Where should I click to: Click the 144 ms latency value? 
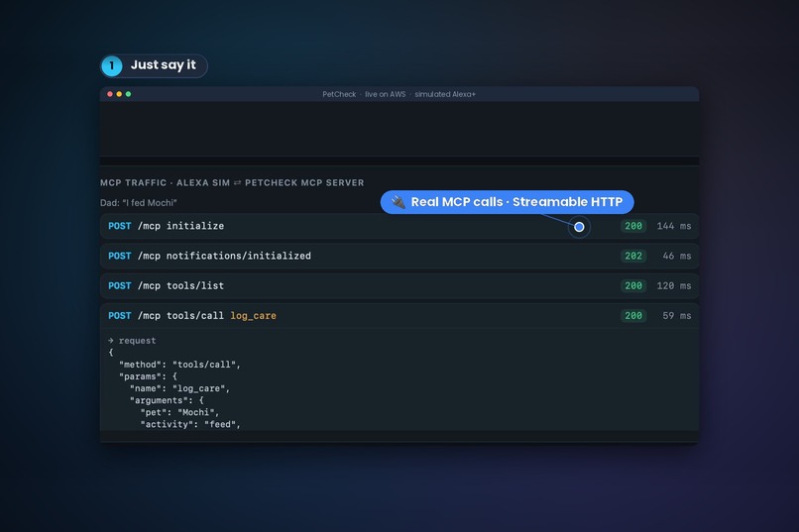674,226
